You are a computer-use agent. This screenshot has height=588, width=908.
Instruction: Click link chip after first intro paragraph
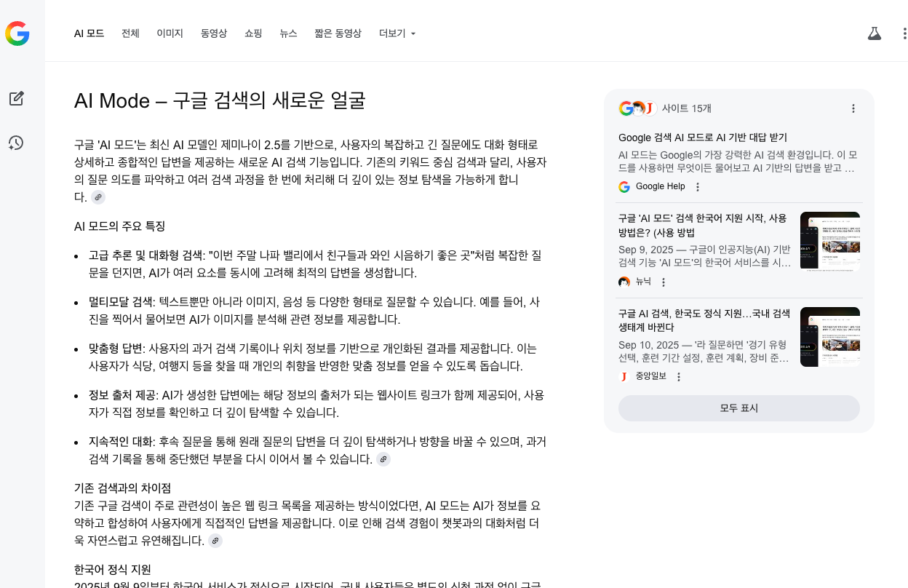[98, 197]
